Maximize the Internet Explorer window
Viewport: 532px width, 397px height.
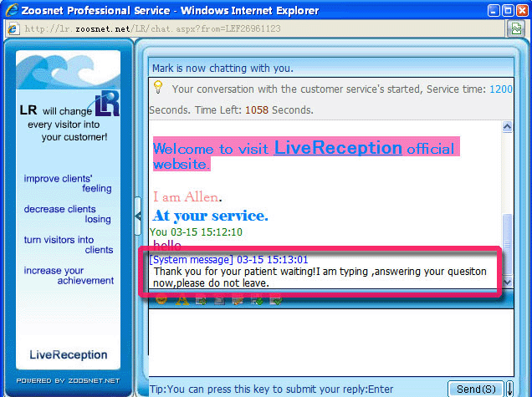click(508, 11)
